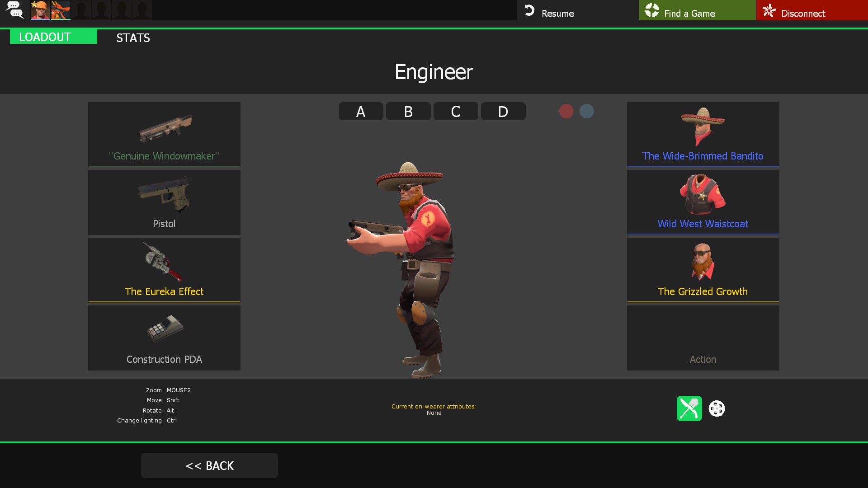Click the Find a Game button
The height and width of the screenshot is (488, 868).
click(x=697, y=10)
